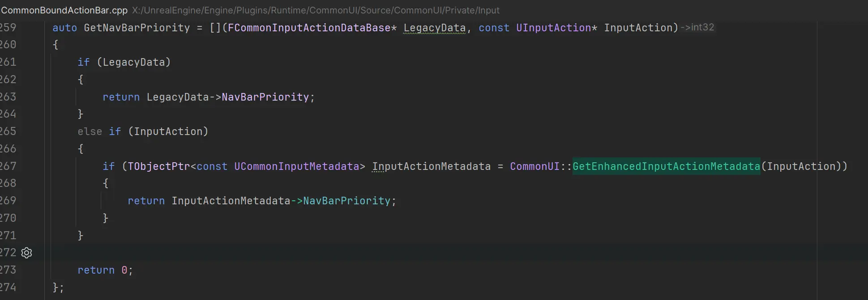The image size is (868, 300).
Task: Click the GetNavBarPriority lambda name
Action: point(137,28)
